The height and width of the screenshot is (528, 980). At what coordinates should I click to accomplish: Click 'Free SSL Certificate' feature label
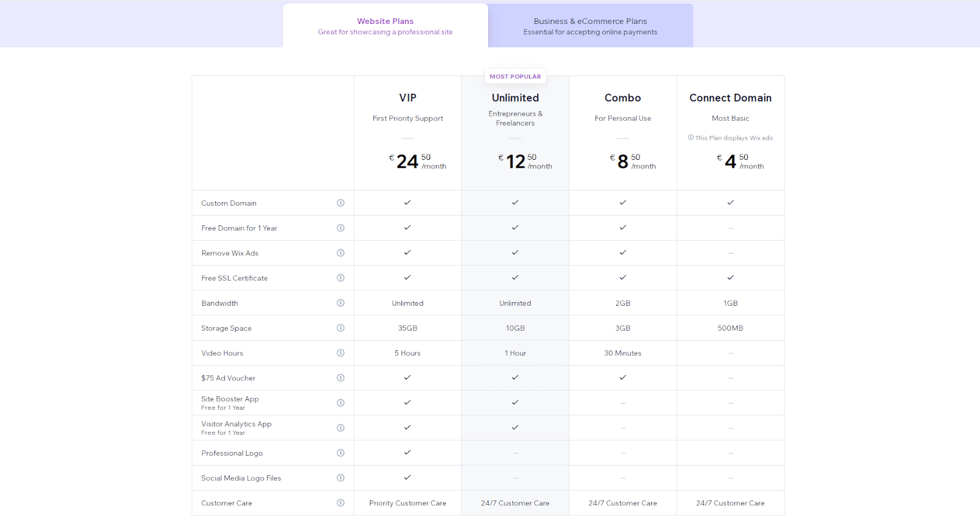pos(235,278)
